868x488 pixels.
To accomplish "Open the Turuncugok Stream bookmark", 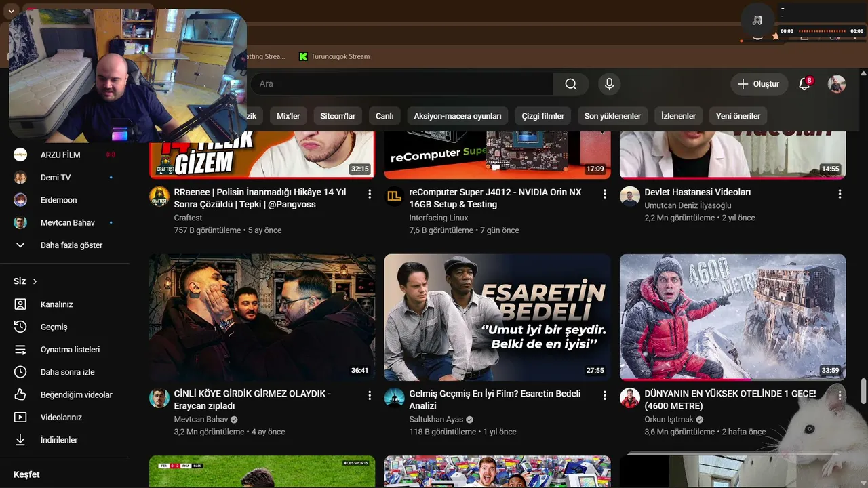I will click(335, 56).
